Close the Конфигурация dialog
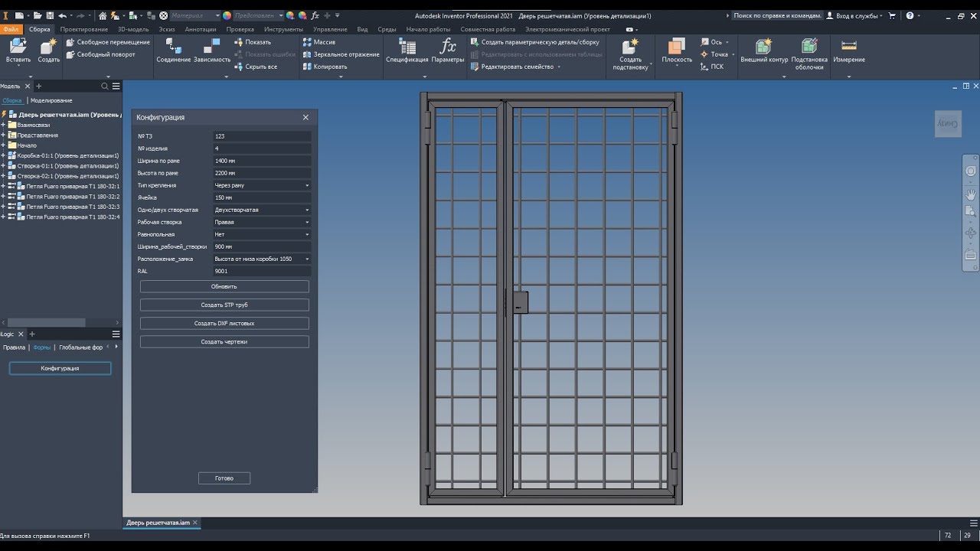The height and width of the screenshot is (551, 980). pyautogui.click(x=305, y=117)
